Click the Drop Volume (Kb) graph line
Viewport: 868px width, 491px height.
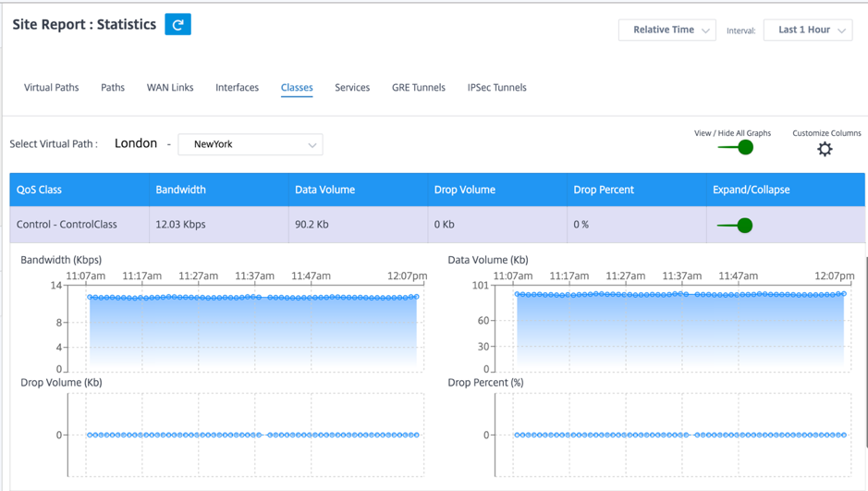click(x=253, y=436)
